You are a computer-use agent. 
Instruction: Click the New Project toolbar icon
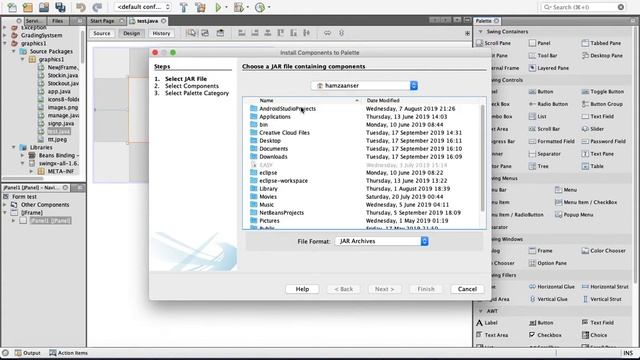click(x=28, y=7)
